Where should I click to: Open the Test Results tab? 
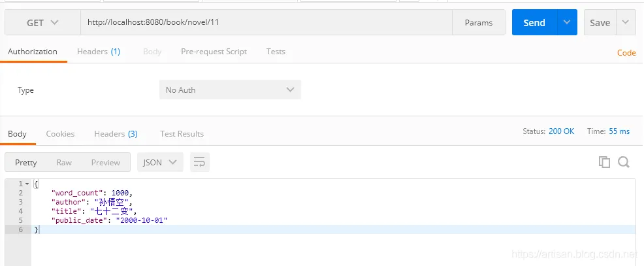click(182, 134)
